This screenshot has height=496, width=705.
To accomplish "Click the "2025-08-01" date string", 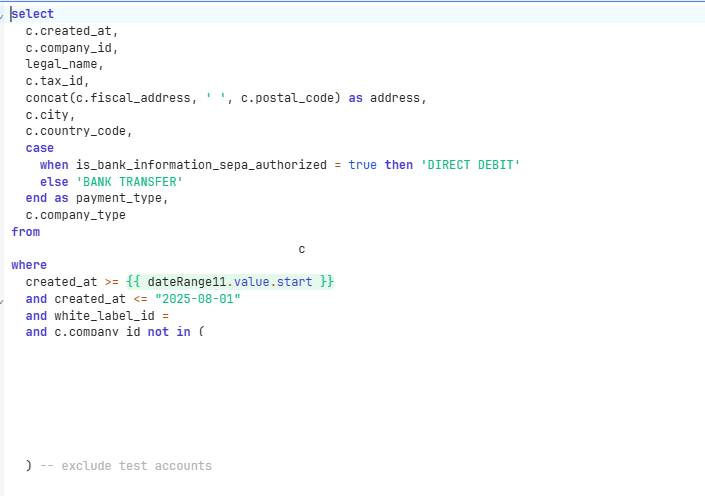I will 198,299.
